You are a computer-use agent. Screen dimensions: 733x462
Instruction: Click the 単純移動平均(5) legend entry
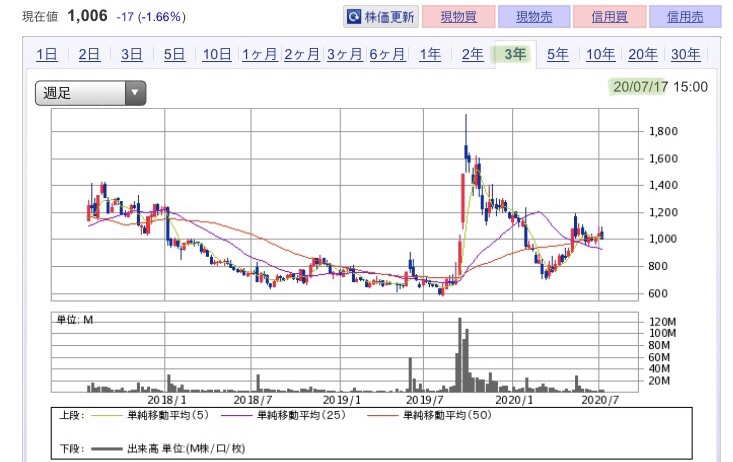pos(150,415)
